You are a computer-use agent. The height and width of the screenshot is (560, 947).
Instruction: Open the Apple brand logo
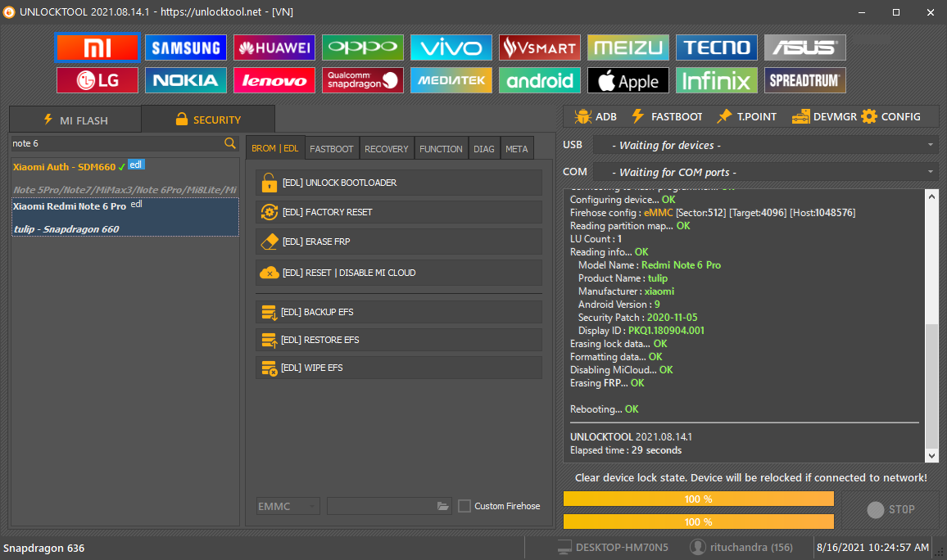pyautogui.click(x=628, y=80)
